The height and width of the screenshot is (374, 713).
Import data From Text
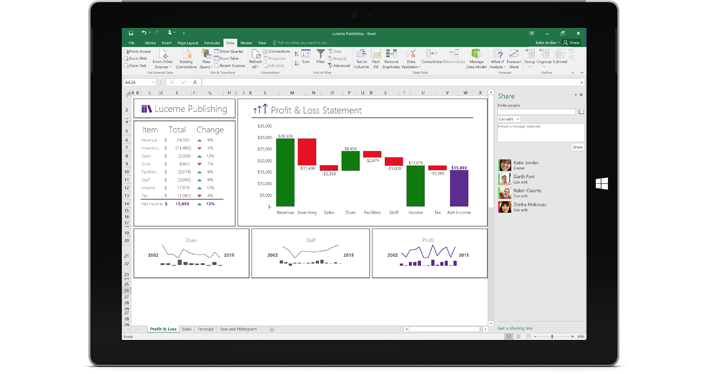(136, 66)
